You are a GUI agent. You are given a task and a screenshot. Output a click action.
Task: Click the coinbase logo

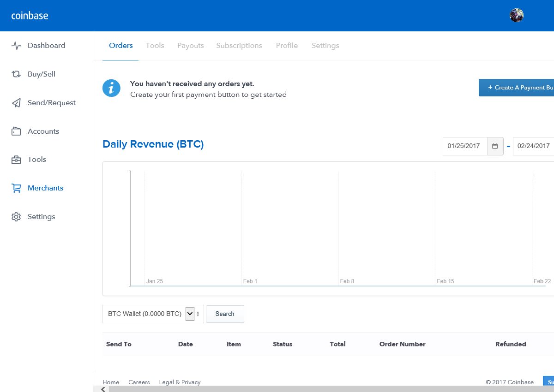pos(30,16)
